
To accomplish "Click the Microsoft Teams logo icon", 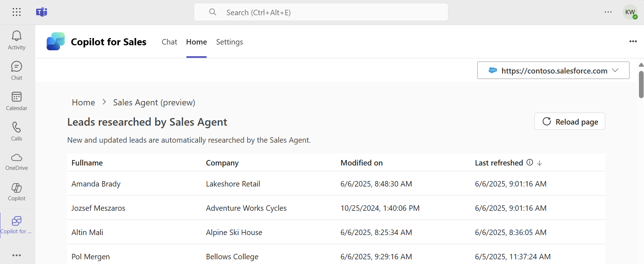I will pos(42,12).
